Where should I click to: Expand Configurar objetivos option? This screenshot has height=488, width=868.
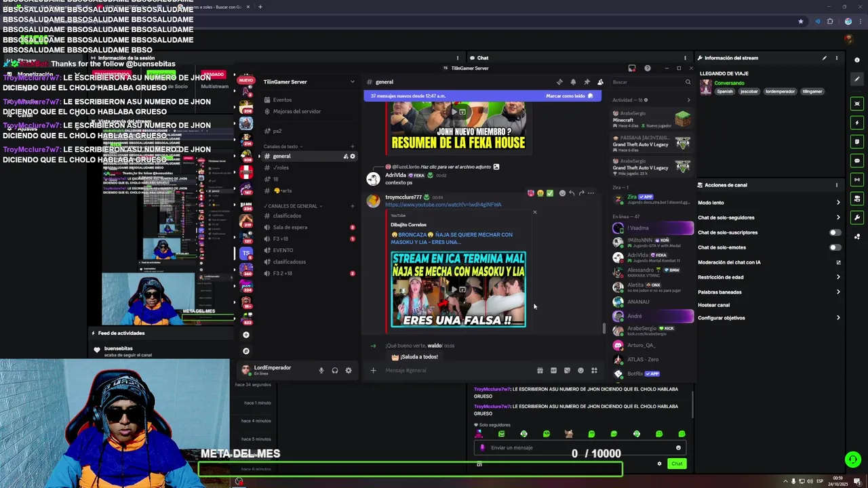(770, 318)
